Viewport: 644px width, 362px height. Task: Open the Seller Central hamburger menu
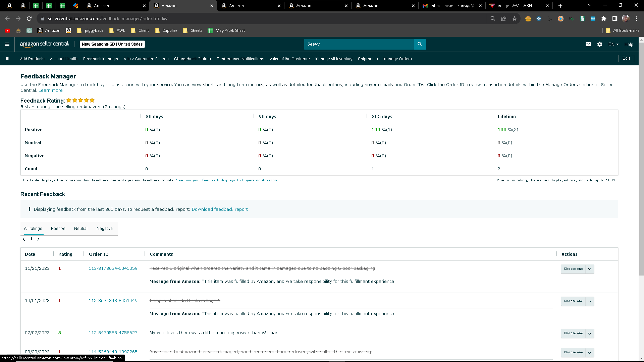(x=7, y=44)
